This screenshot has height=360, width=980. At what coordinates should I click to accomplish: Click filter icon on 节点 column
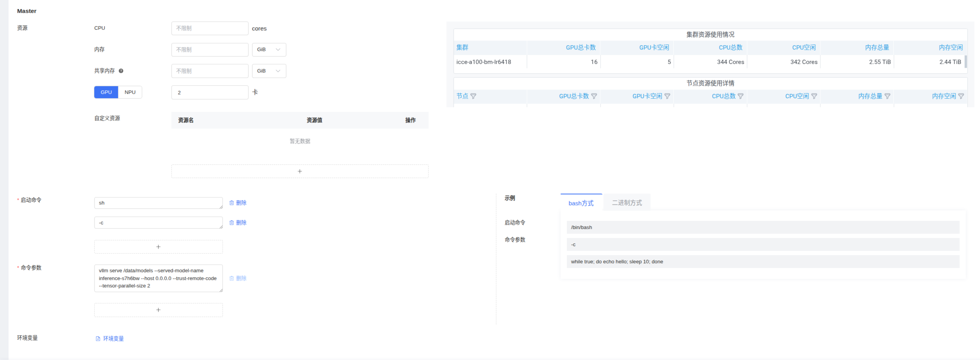(x=473, y=96)
